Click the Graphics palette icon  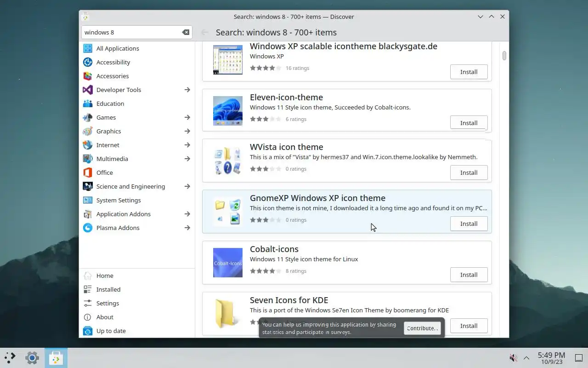coord(88,131)
